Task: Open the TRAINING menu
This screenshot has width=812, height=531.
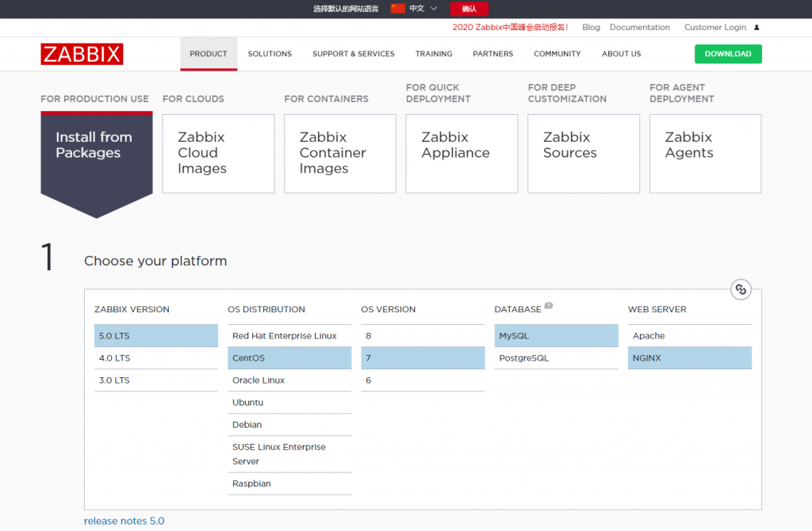Action: (434, 54)
